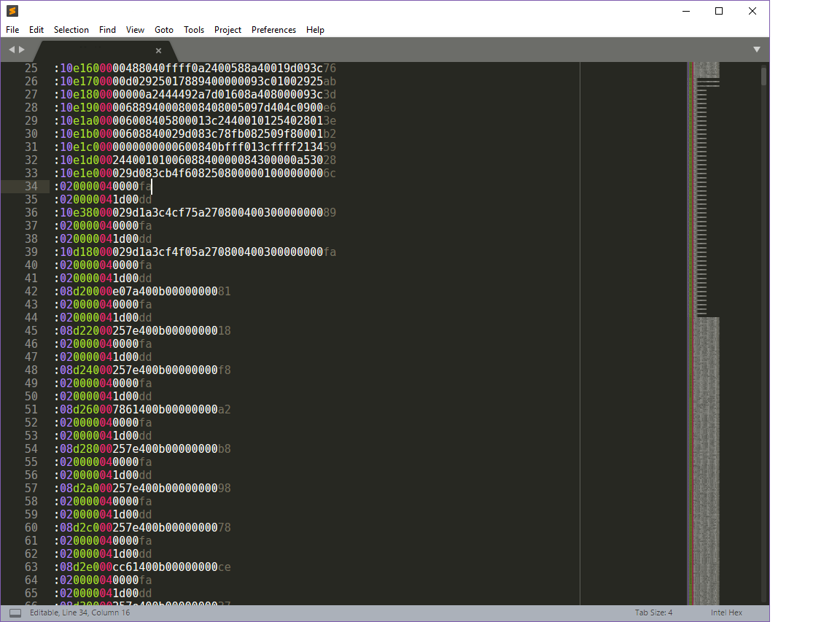Click line number 63 in gutter

pyautogui.click(x=31, y=567)
